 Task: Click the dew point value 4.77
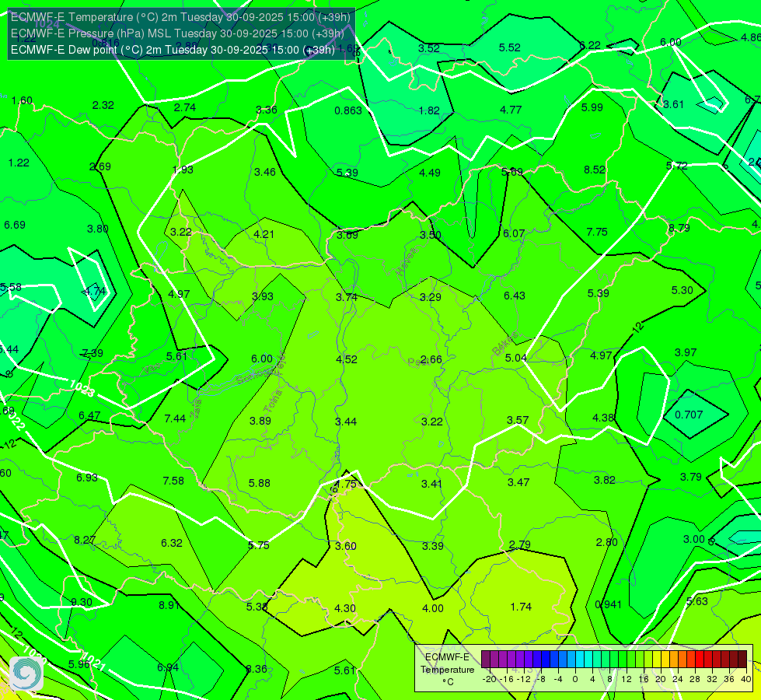tap(511, 110)
